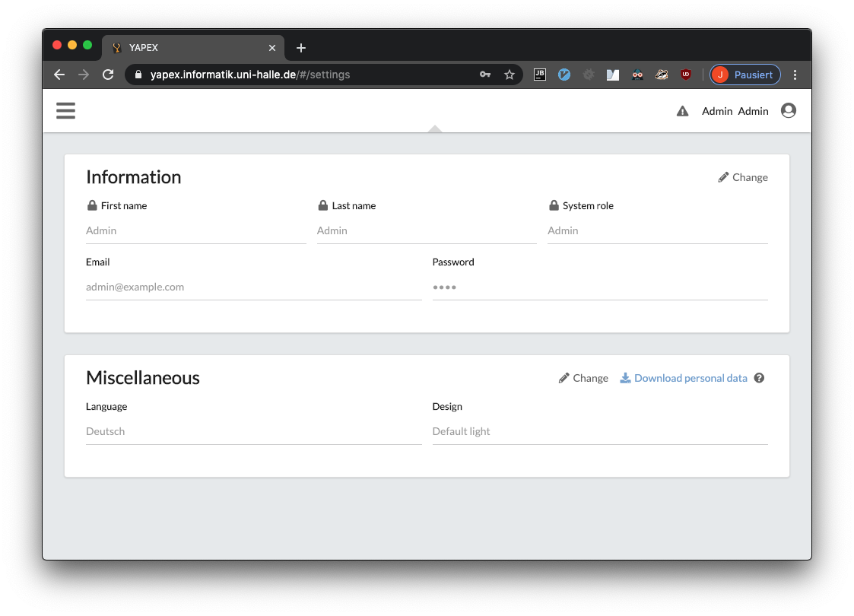
Task: Select the Language field showing Deutsch
Action: (253, 431)
